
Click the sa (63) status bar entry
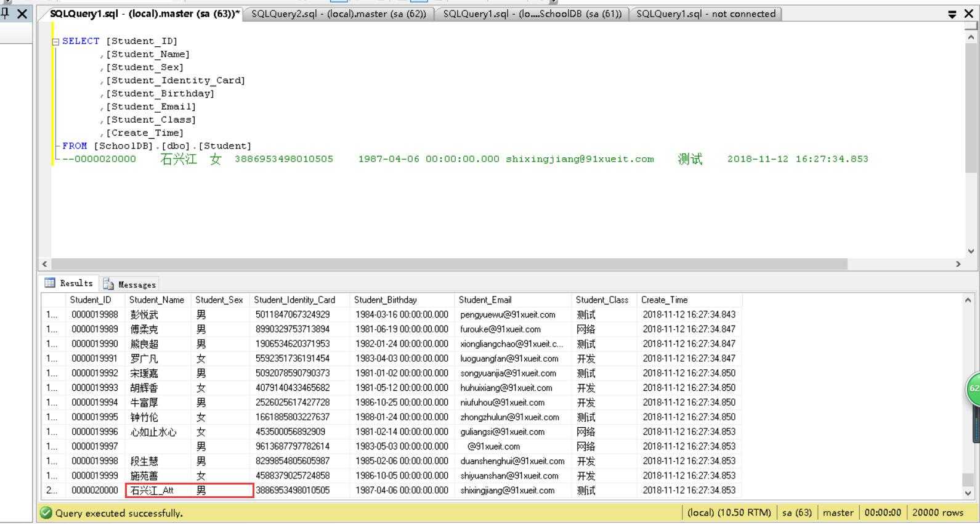(x=797, y=513)
